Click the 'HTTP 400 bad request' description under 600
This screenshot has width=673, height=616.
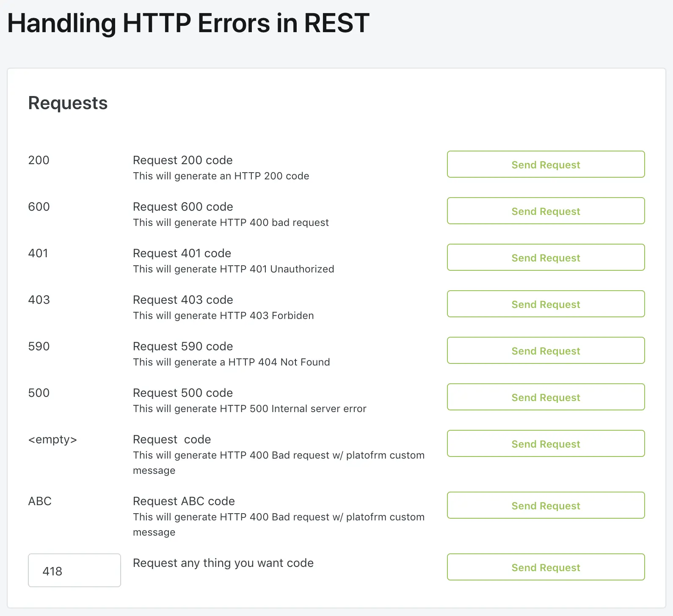[x=231, y=223]
